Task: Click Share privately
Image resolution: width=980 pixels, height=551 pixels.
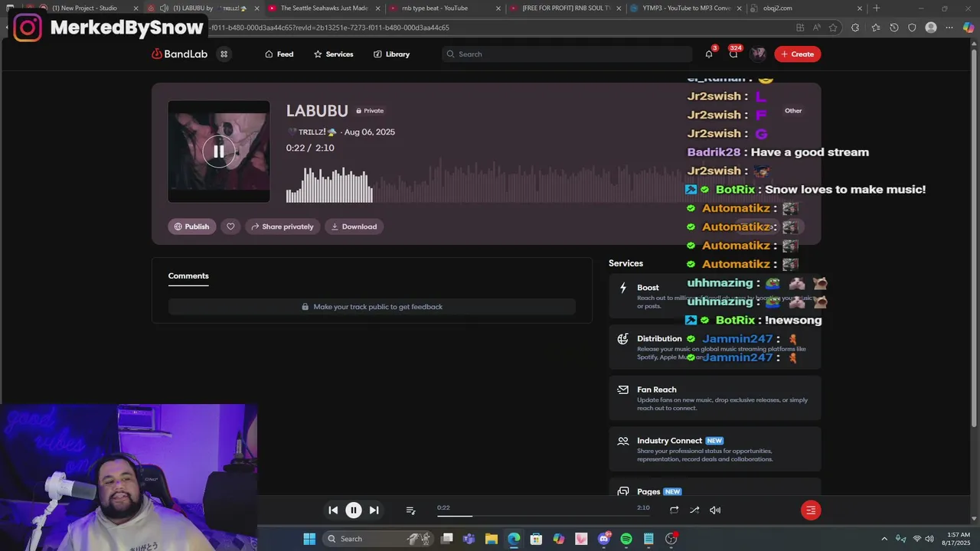Action: pyautogui.click(x=283, y=227)
